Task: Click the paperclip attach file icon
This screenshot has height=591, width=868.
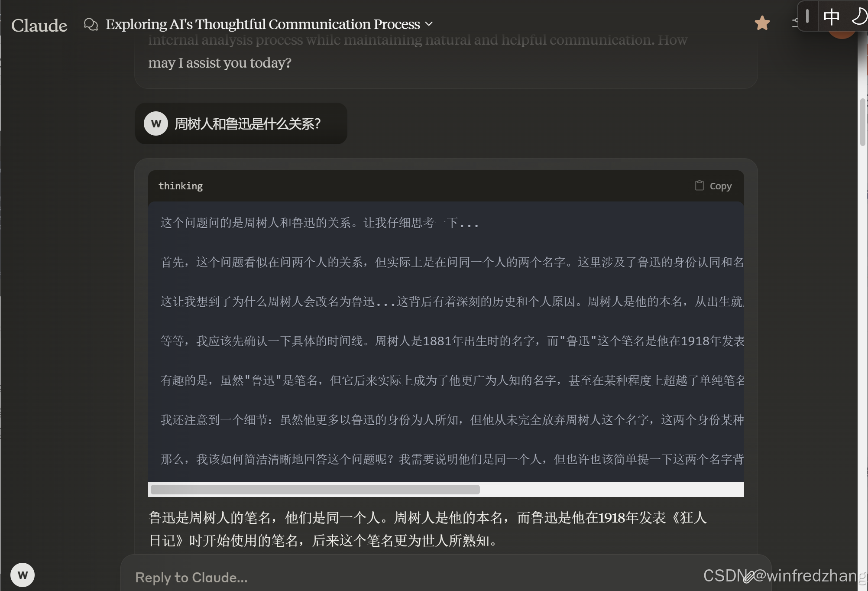Action: pyautogui.click(x=748, y=577)
